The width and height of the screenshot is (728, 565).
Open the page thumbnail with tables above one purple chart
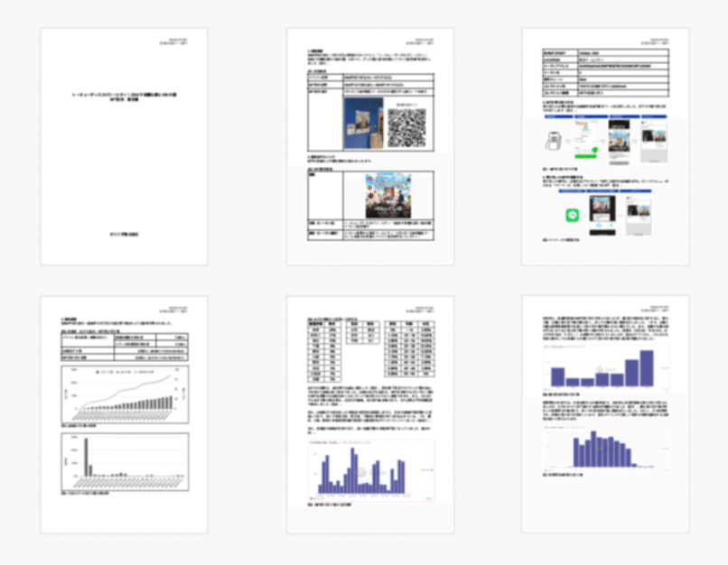[370, 414]
